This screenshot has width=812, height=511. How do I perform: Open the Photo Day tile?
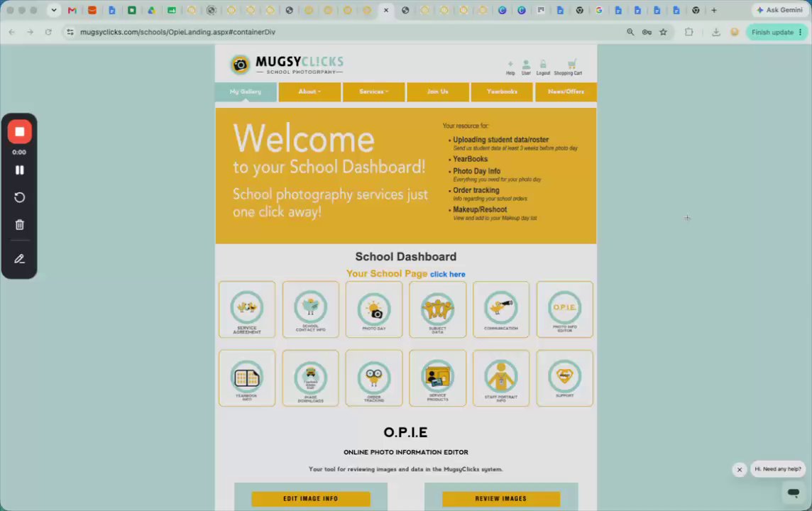coord(374,309)
